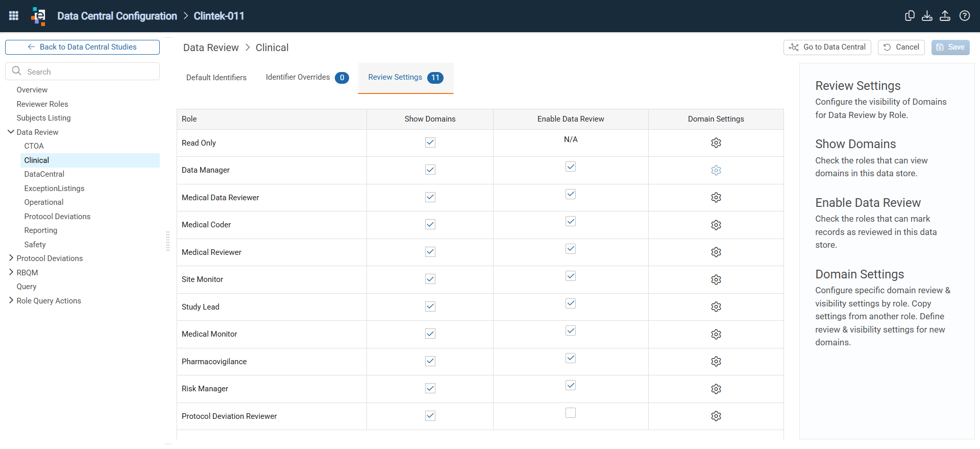Open Reviewer Roles in sidebar
This screenshot has width=980, height=449.
point(42,104)
